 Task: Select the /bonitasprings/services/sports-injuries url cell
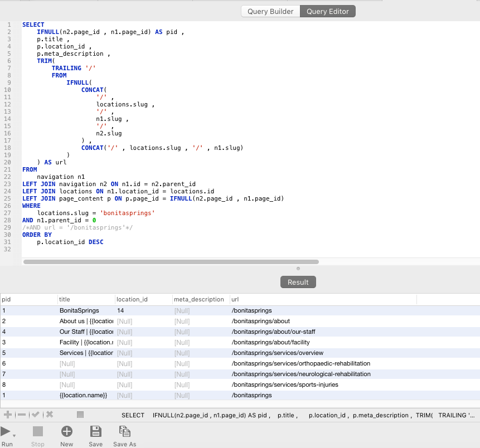[284, 384]
